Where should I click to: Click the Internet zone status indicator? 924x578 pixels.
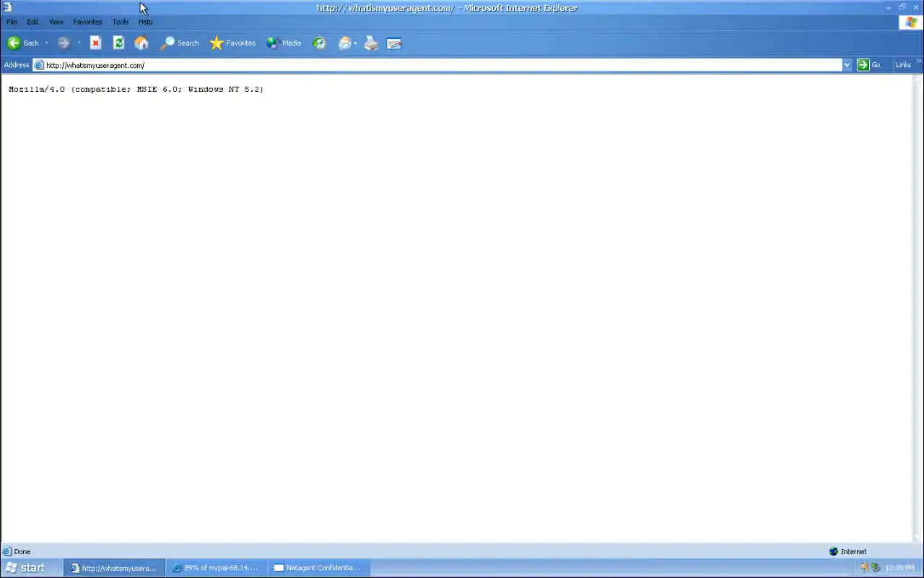[848, 552]
